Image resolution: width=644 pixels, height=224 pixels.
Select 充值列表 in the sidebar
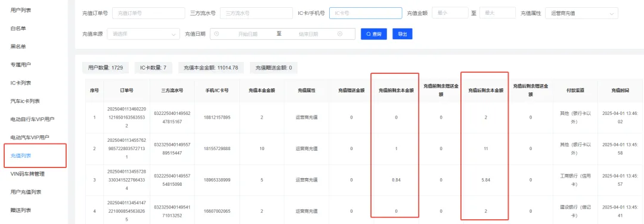pos(20,155)
